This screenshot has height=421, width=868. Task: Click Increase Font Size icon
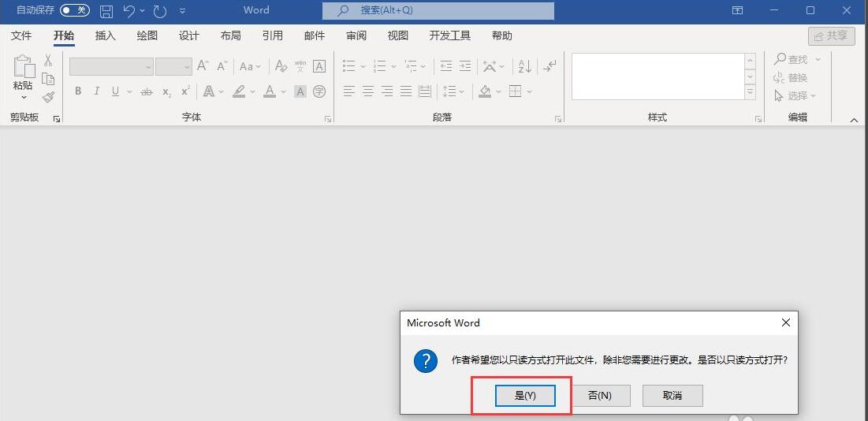[x=203, y=66]
